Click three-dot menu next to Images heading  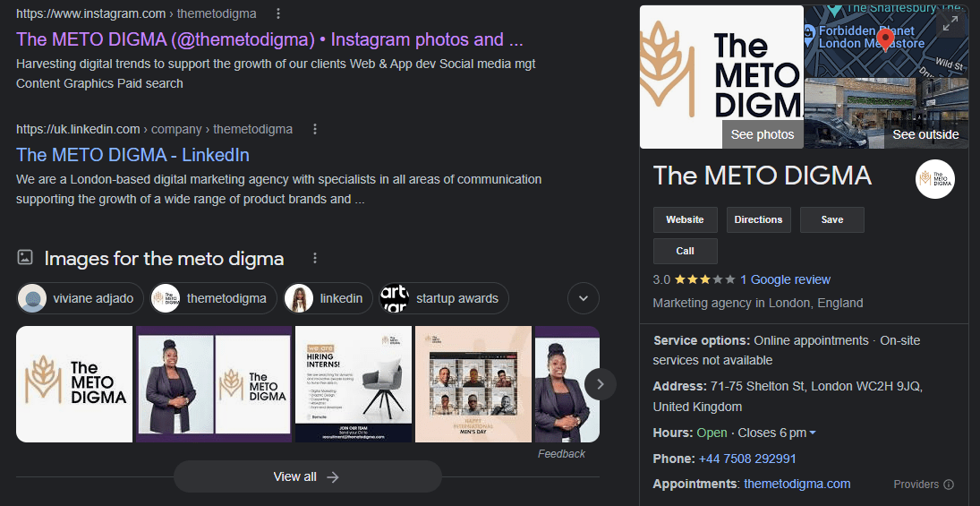315,258
